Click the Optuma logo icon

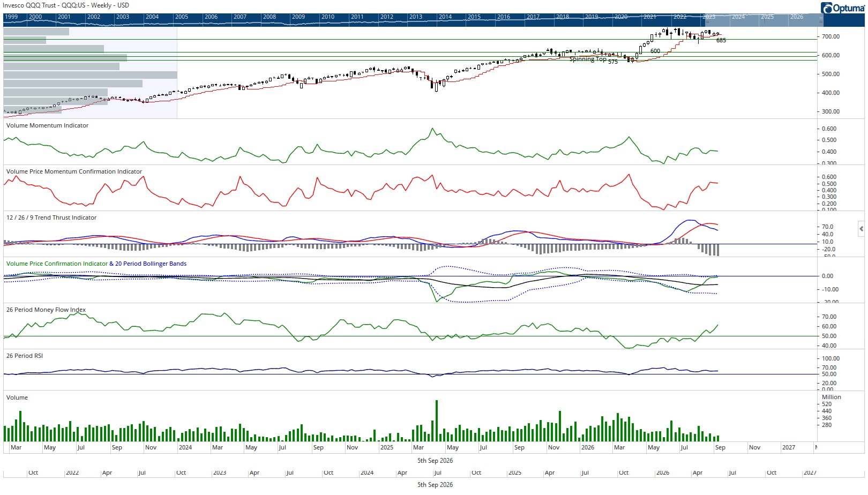(827, 8)
